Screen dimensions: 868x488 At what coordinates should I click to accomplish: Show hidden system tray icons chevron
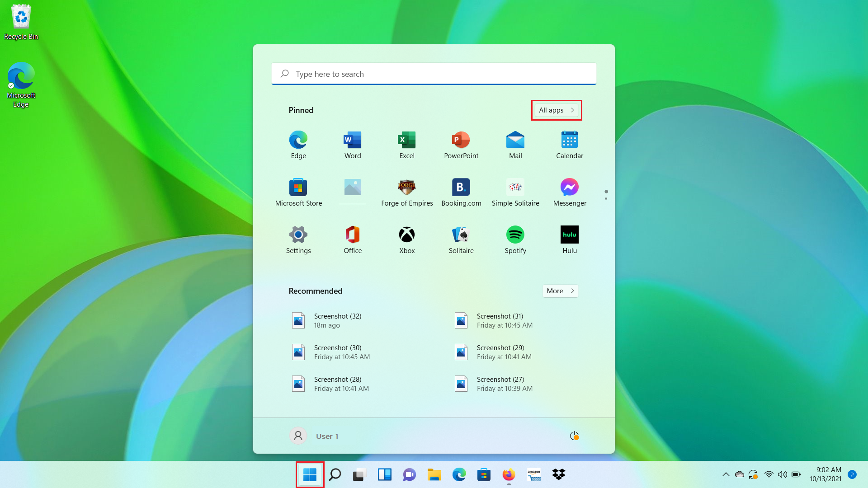[x=726, y=474]
